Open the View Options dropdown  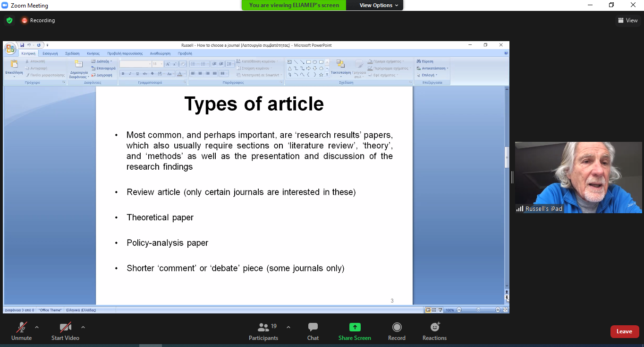point(379,5)
